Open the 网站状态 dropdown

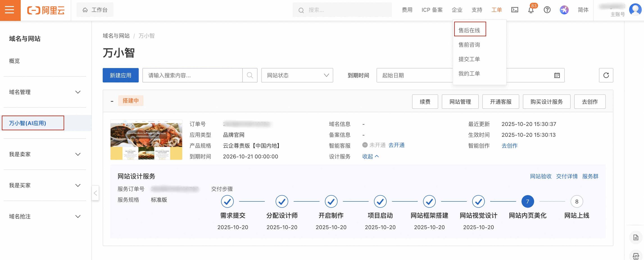[297, 75]
